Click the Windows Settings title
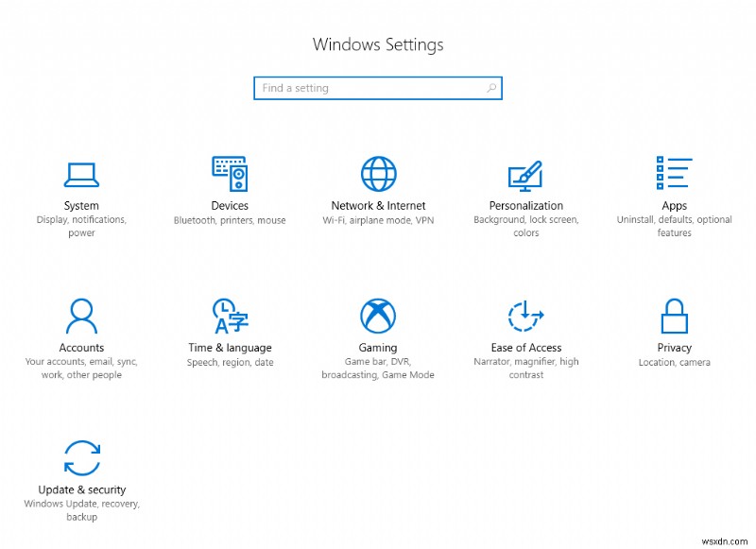Image resolution: width=756 pixels, height=549 pixels. point(377,44)
